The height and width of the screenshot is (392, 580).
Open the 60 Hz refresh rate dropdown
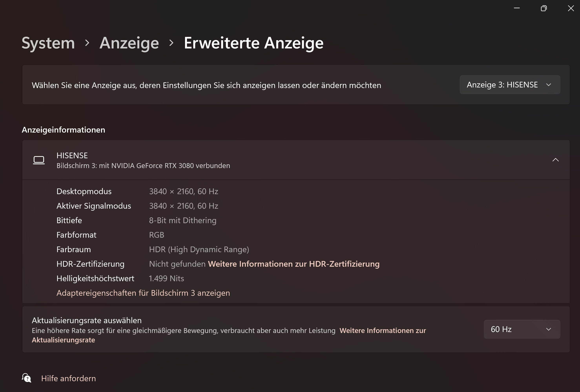(x=522, y=329)
